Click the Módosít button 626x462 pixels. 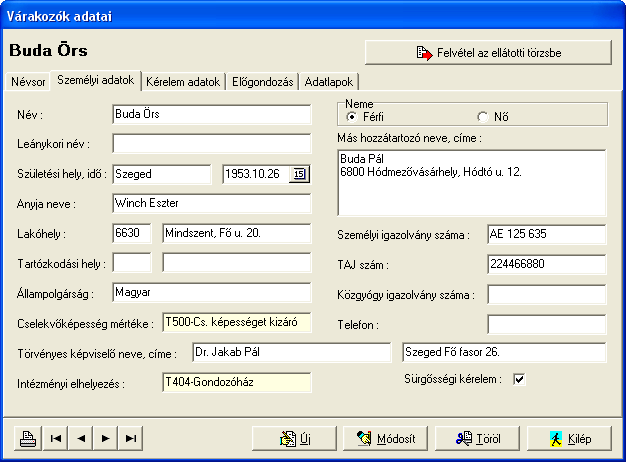pos(385,438)
